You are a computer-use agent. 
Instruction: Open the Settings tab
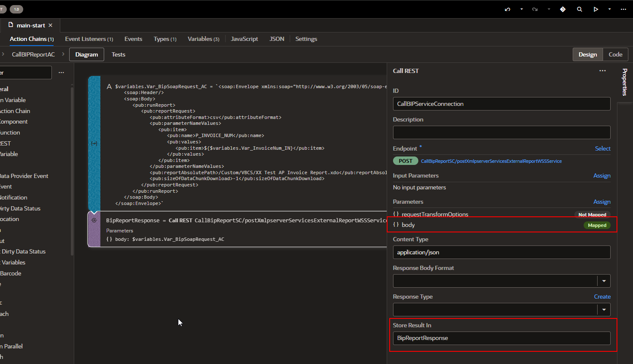point(306,39)
